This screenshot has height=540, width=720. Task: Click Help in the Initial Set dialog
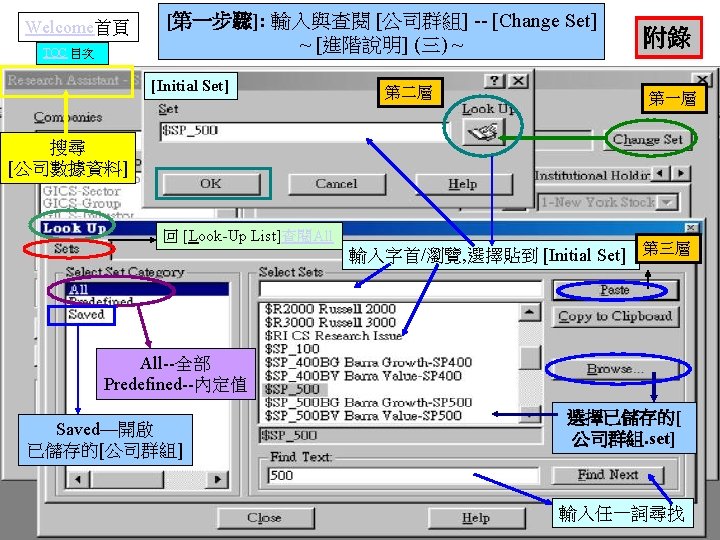463,184
